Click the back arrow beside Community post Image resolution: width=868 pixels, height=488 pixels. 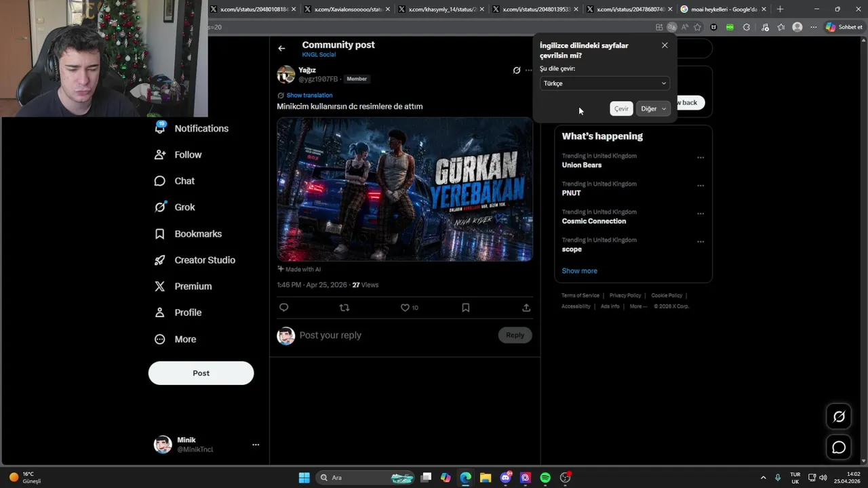281,48
